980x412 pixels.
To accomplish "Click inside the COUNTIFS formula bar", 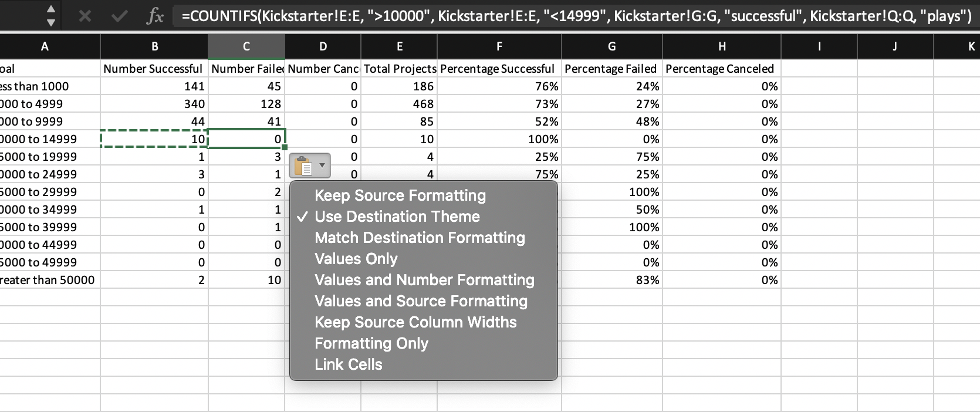I will pyautogui.click(x=576, y=16).
